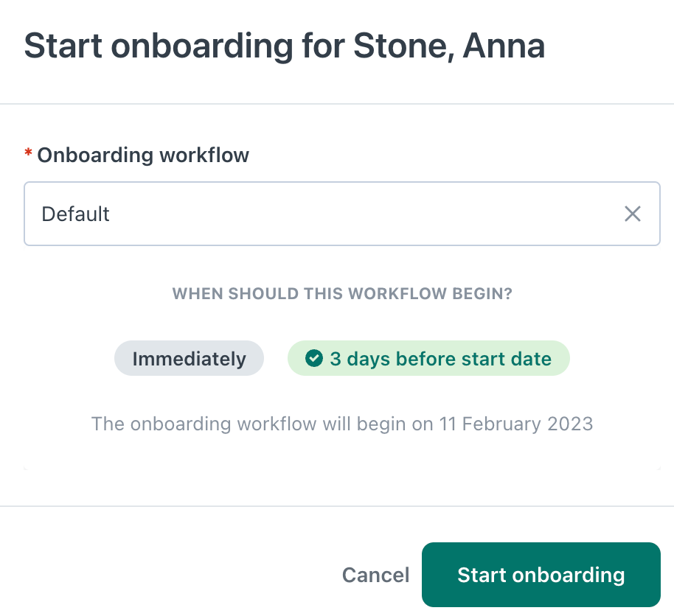Click the '11 February 2023' date text

(x=516, y=424)
